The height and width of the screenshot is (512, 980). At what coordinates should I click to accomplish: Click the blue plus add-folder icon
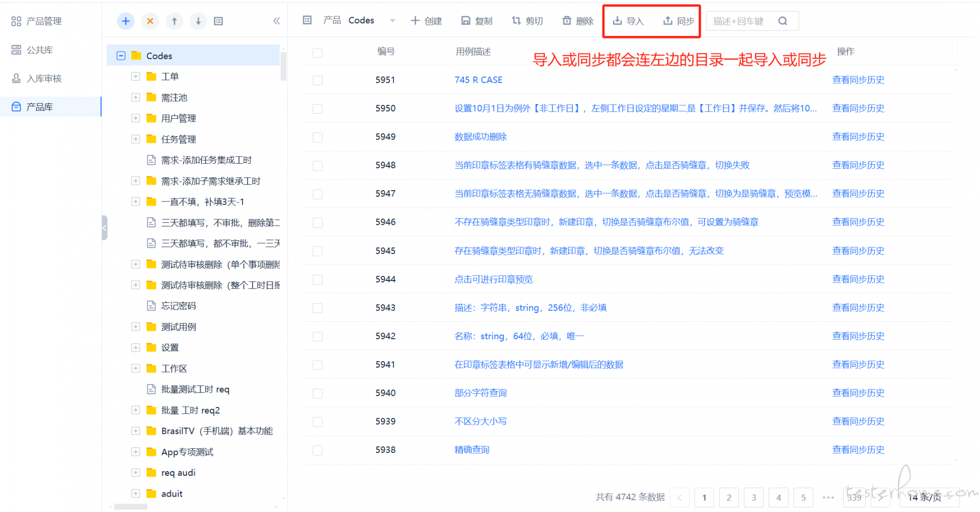pyautogui.click(x=126, y=21)
